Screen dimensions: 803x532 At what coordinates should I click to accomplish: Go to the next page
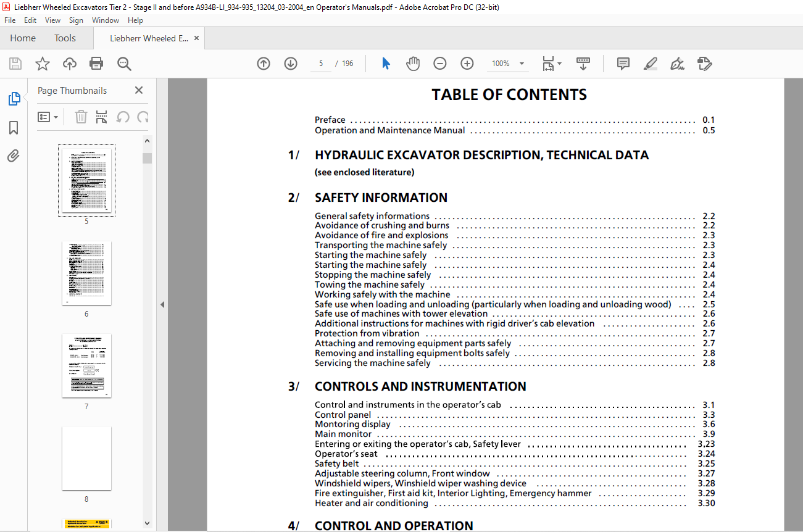pos(291,64)
